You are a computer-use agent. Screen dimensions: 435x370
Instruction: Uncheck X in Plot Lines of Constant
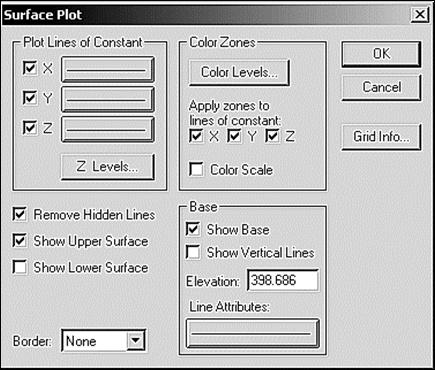pos(30,68)
